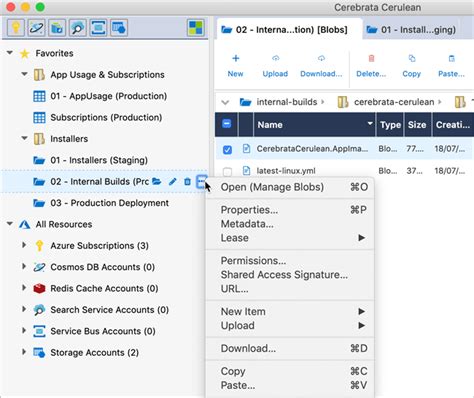
Task: Open the Upload submenu in context menu
Action: pyautogui.click(x=290, y=326)
